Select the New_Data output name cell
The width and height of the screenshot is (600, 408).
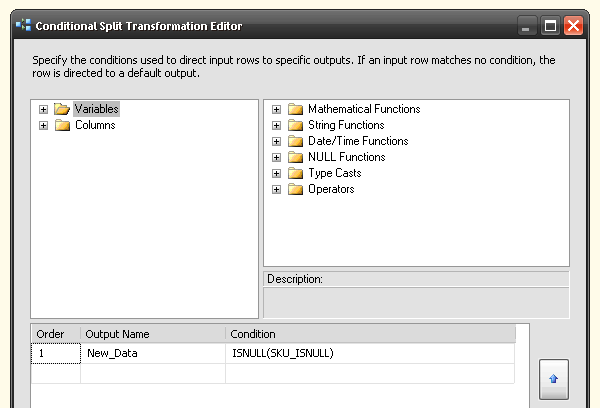pyautogui.click(x=152, y=353)
